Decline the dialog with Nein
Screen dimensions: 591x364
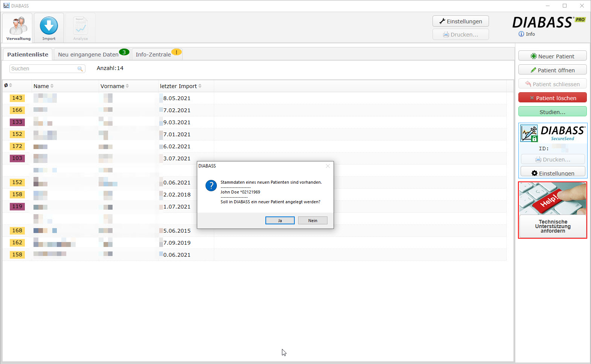(x=312, y=221)
